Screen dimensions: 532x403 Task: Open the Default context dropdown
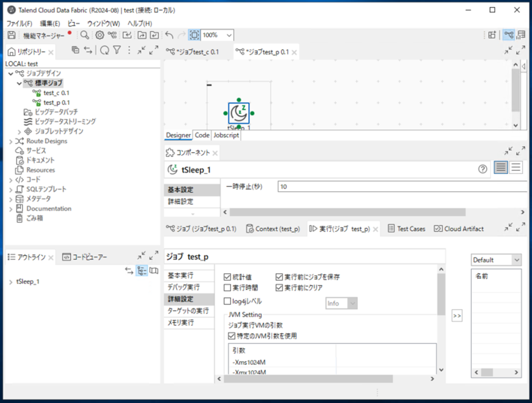coord(517,260)
